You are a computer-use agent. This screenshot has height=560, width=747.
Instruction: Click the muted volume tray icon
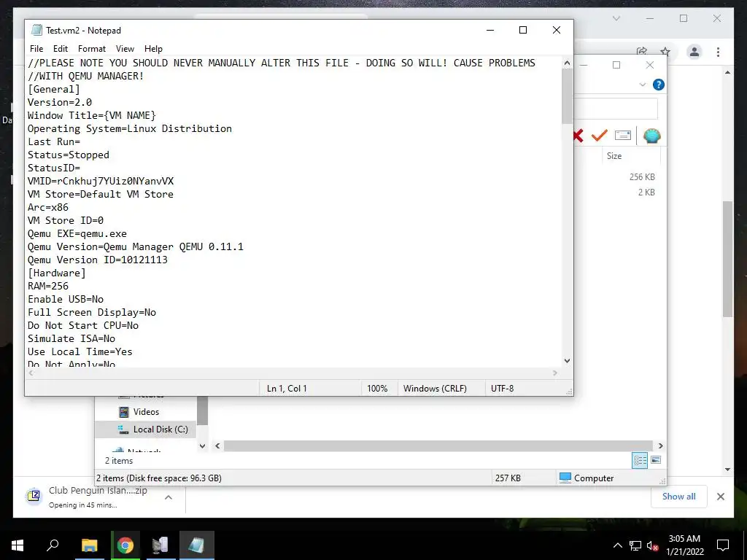652,545
